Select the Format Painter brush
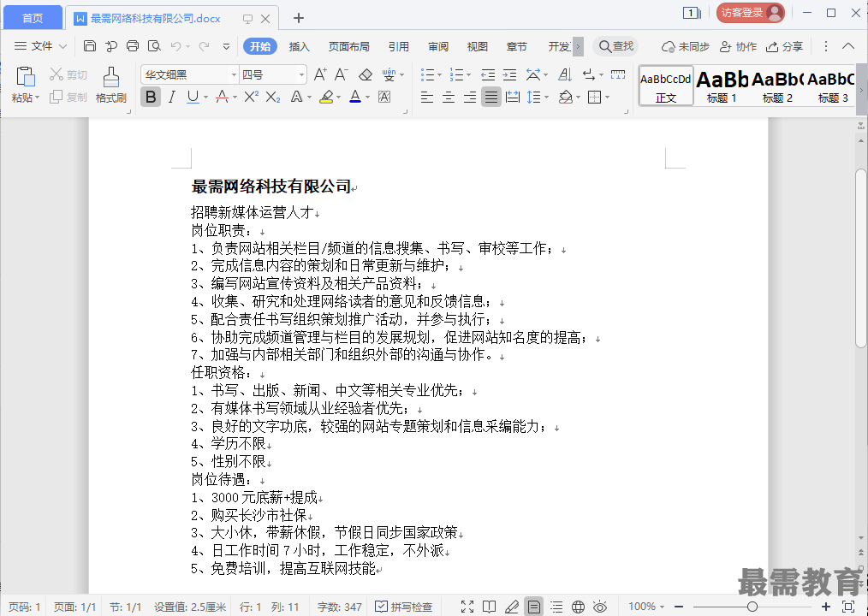The width and height of the screenshot is (868, 616). (x=110, y=77)
